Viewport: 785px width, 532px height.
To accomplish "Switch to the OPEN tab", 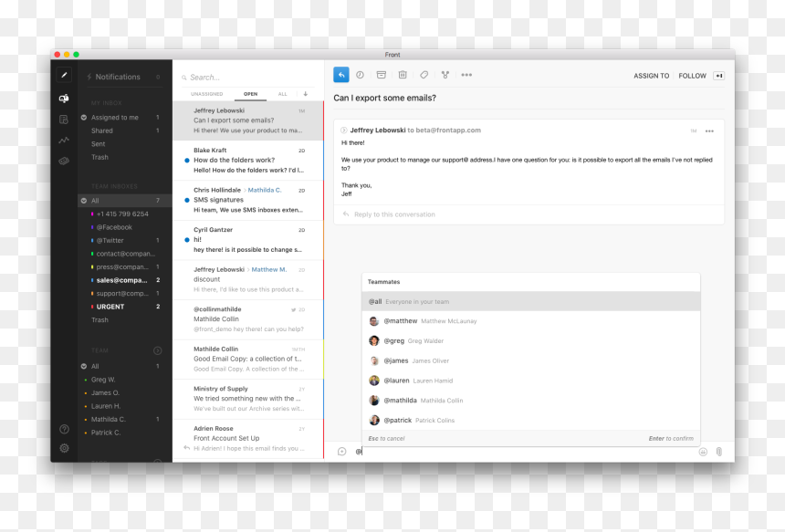I will [x=250, y=94].
